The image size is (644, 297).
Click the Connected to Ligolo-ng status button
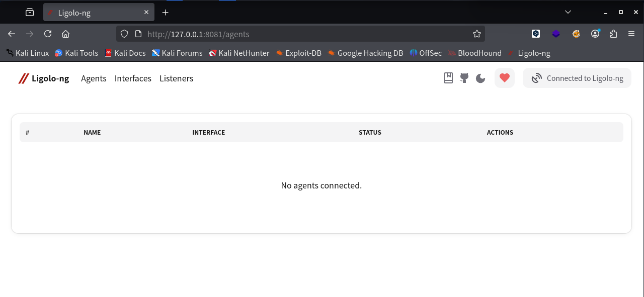tap(577, 78)
